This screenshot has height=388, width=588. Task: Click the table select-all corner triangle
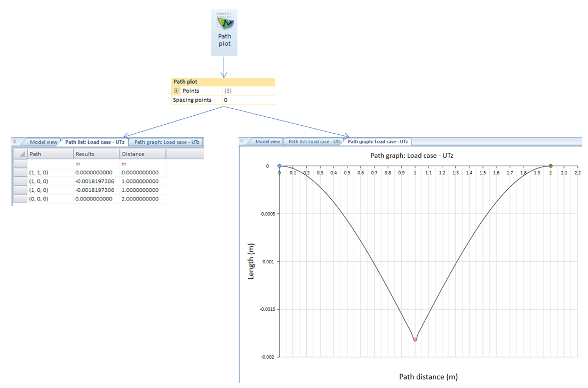21,154
